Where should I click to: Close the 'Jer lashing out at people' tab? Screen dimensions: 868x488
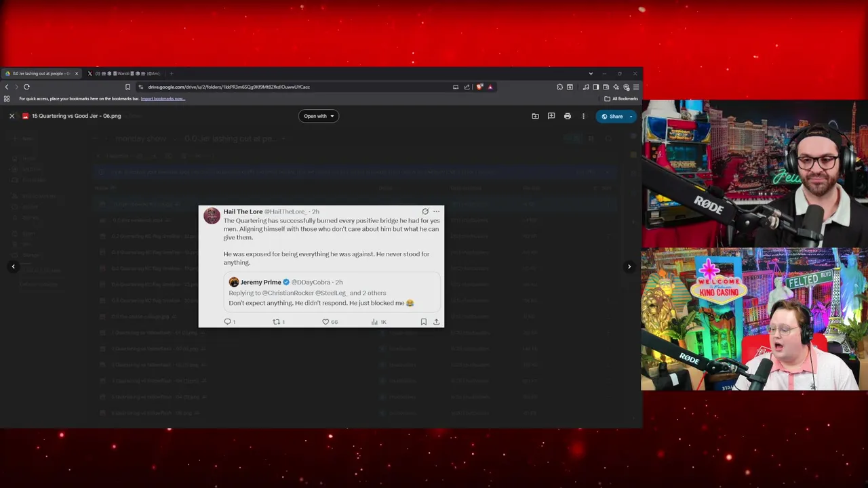[x=77, y=73]
